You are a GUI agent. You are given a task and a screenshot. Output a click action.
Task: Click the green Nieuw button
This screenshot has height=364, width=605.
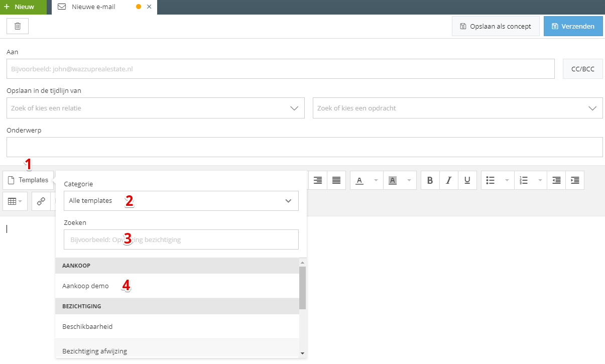point(23,7)
